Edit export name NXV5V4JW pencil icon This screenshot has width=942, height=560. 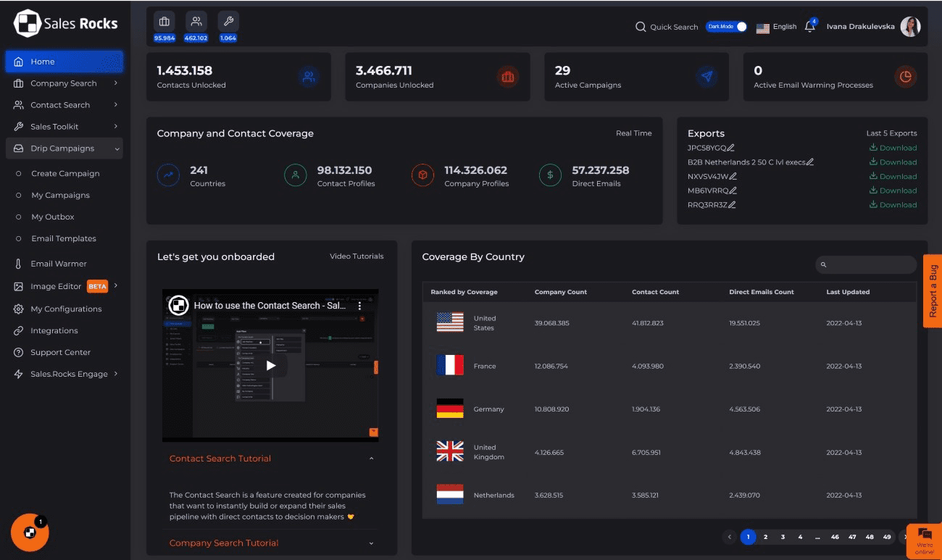pos(733,176)
